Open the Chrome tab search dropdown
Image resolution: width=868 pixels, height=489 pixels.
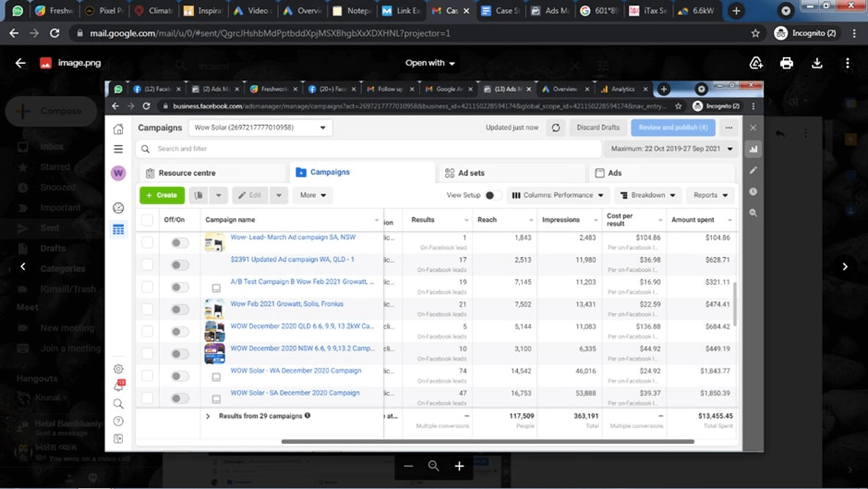(x=785, y=11)
